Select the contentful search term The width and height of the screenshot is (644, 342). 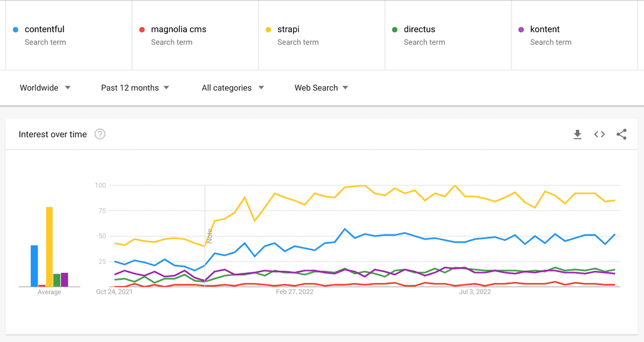(x=45, y=30)
